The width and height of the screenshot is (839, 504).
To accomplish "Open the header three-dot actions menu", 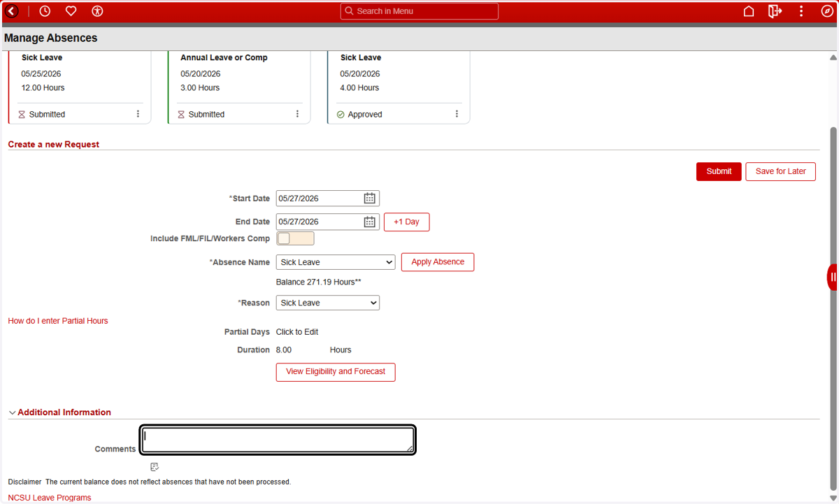I will coord(801,11).
